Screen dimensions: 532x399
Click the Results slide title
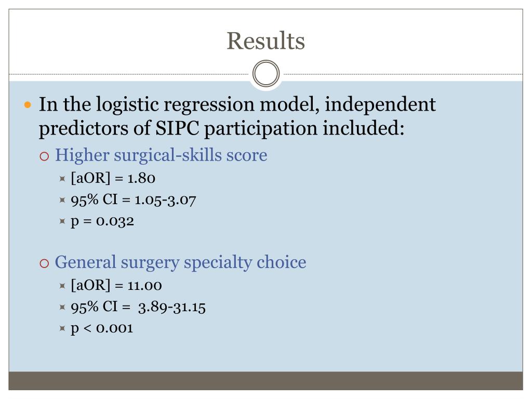coord(265,41)
